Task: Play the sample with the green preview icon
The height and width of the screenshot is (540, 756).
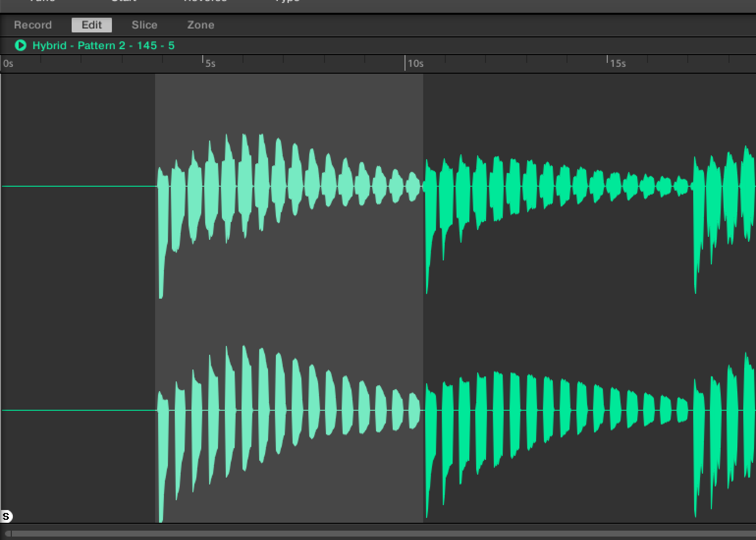Action: pos(21,46)
